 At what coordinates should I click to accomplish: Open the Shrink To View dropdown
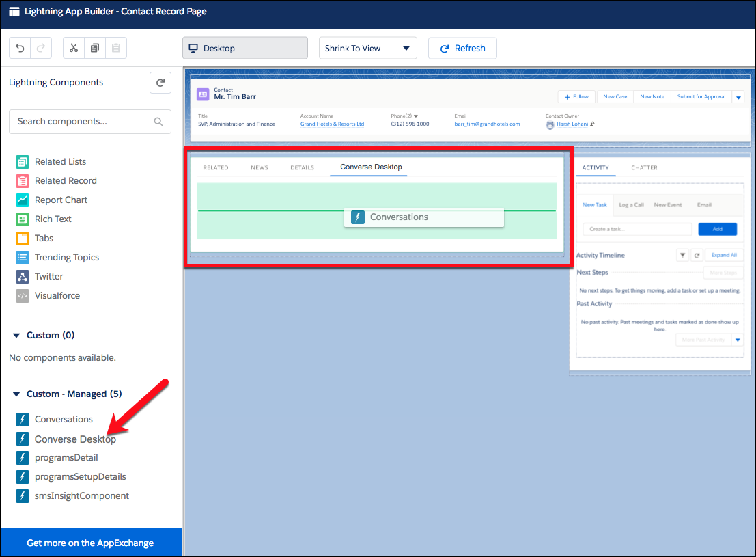[368, 48]
